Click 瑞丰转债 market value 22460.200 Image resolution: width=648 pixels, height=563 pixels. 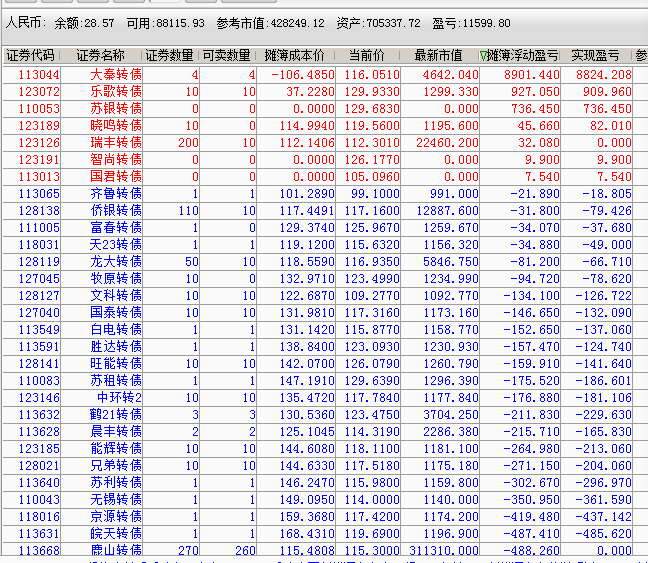447,143
